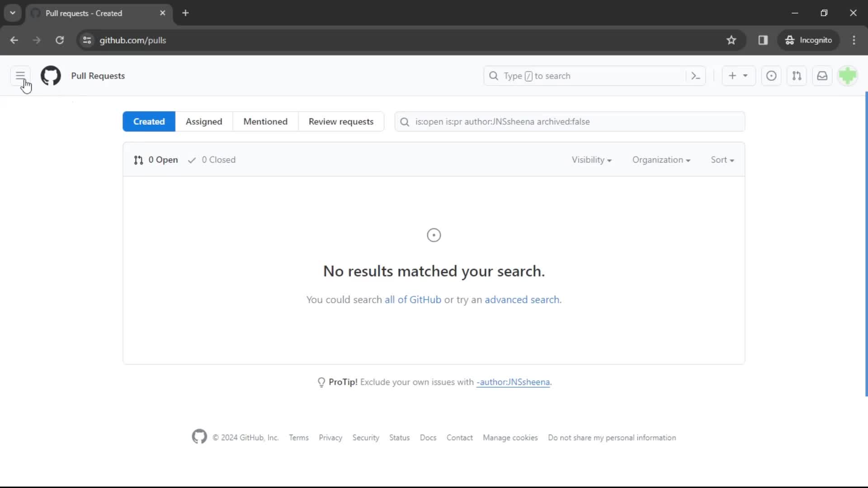Expand the Sort dropdown options
Image resolution: width=868 pixels, height=488 pixels.
tap(722, 160)
